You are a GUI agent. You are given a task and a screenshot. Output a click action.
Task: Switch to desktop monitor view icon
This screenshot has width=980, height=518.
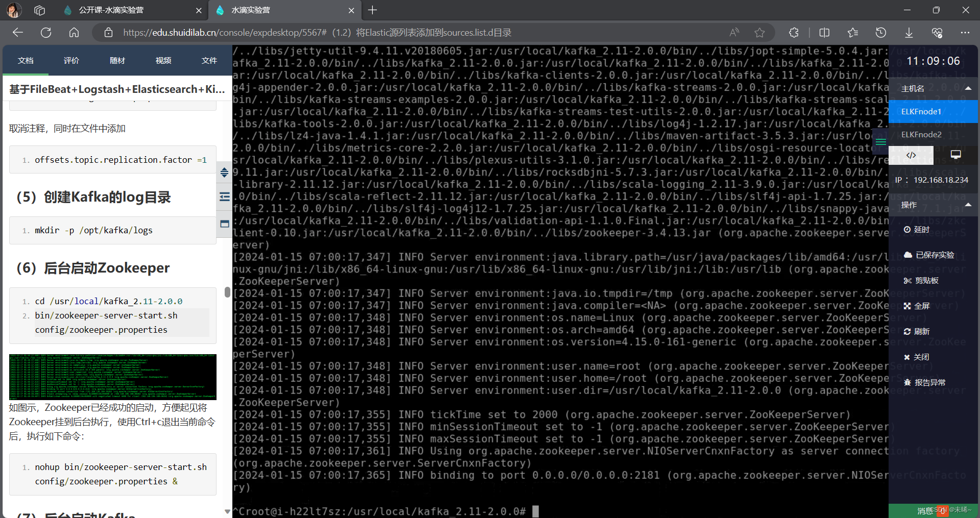(955, 155)
